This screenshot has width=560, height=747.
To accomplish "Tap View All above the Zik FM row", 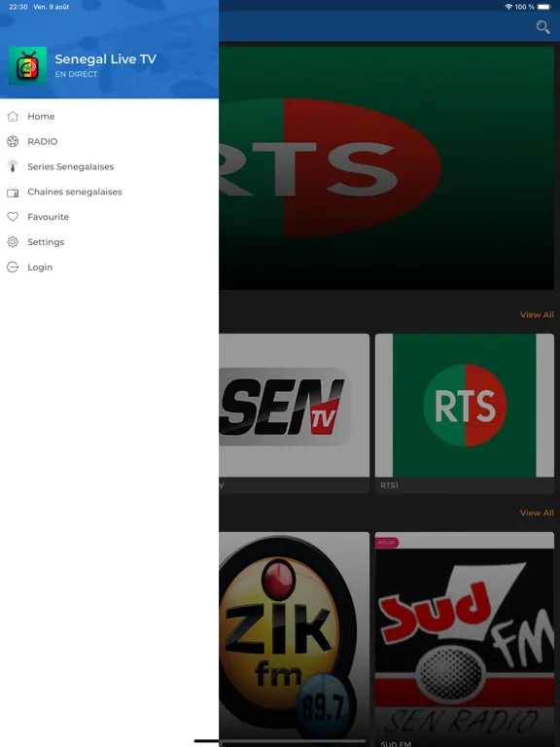I will (x=537, y=514).
